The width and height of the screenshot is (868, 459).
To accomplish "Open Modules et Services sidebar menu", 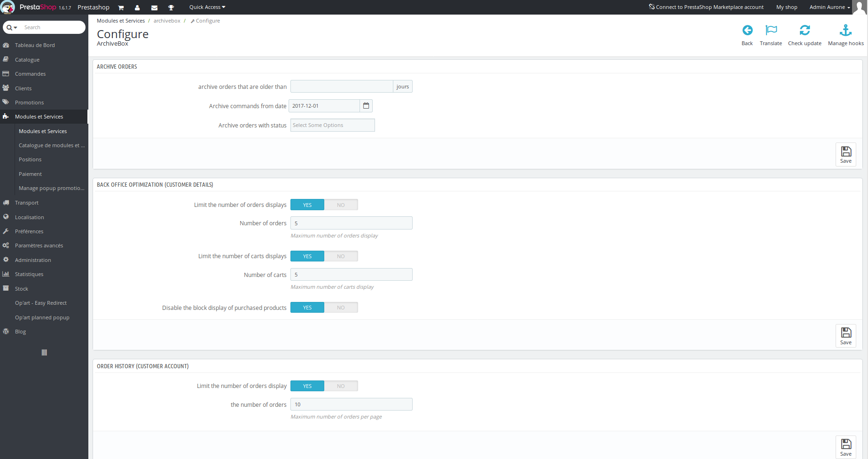I will 44,117.
